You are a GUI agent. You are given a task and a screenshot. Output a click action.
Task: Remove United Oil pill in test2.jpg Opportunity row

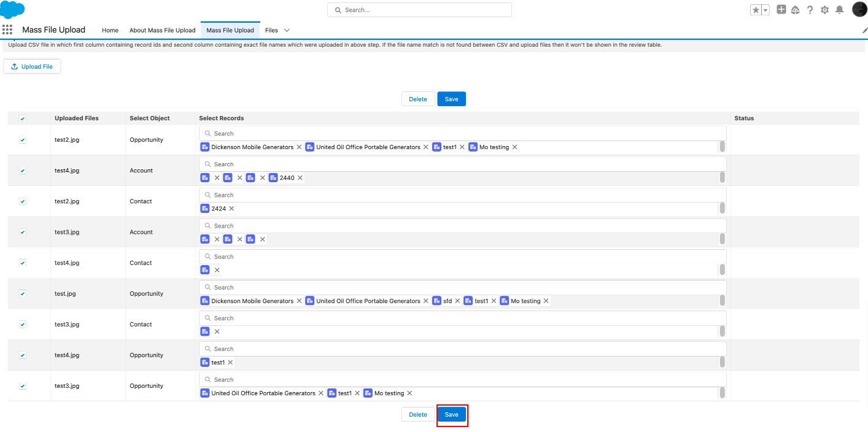click(x=425, y=147)
